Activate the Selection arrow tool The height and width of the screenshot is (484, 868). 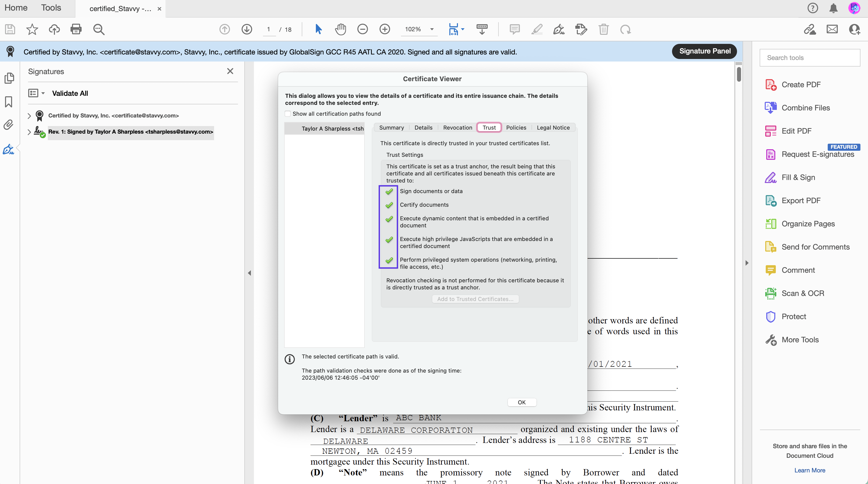pyautogui.click(x=318, y=29)
